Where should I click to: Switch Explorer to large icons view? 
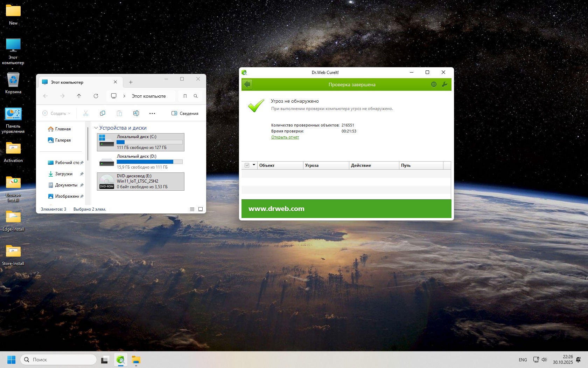point(201,209)
